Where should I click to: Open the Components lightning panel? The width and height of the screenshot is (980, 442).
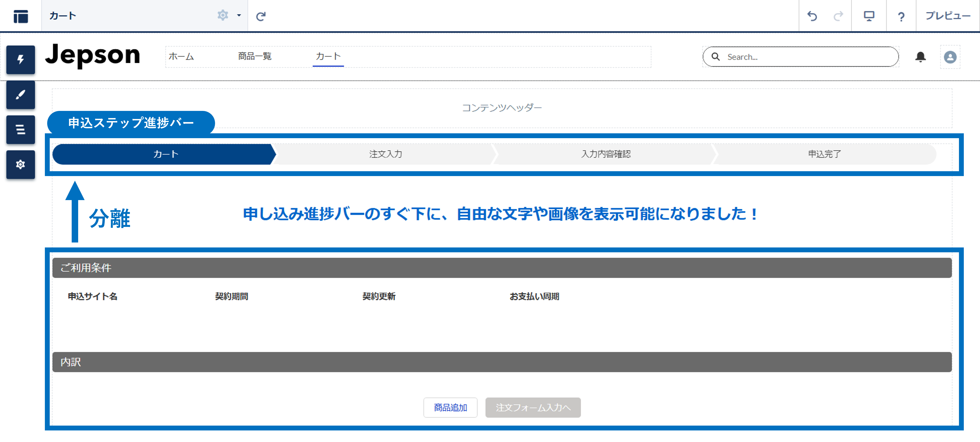pyautogui.click(x=21, y=60)
